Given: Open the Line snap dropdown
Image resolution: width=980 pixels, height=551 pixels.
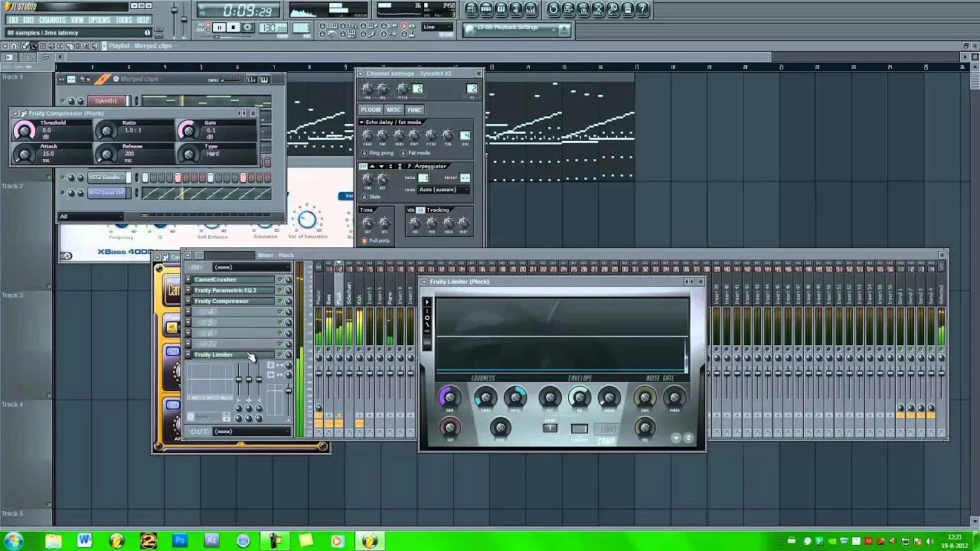Looking at the screenshot, I should pos(439,28).
